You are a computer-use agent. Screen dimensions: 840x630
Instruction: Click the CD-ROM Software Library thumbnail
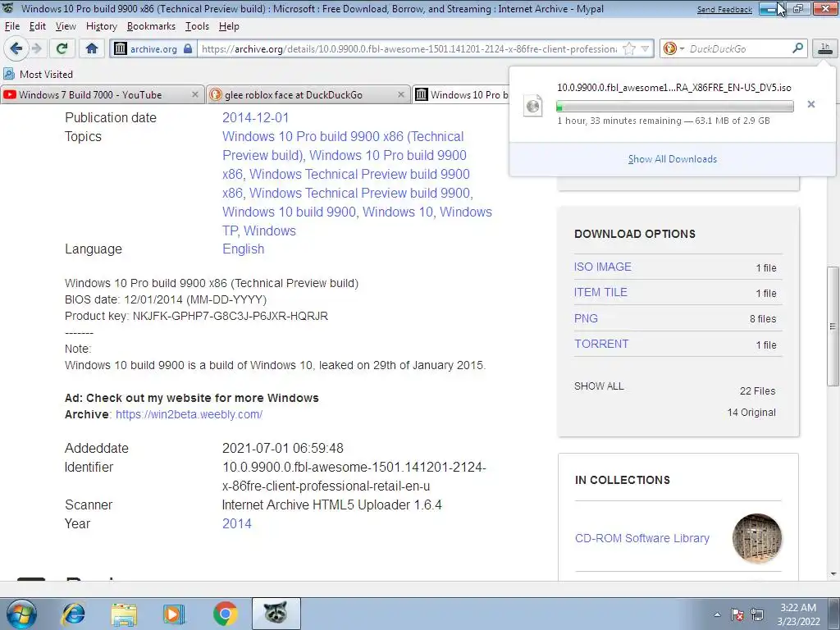coord(757,538)
